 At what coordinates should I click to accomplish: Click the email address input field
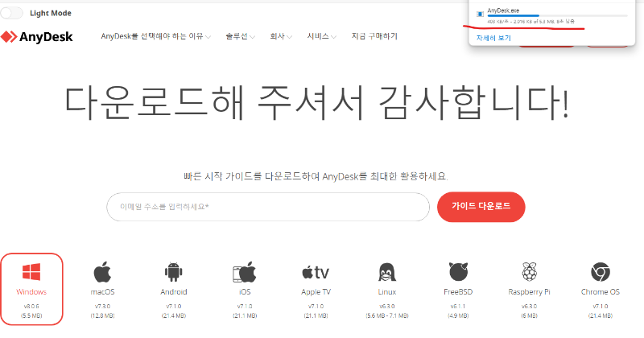point(268,207)
